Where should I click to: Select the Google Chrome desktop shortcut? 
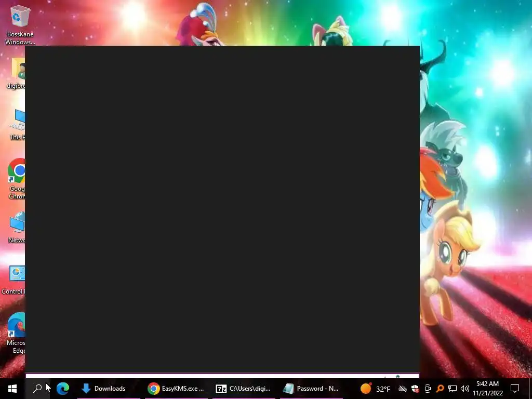tap(17, 179)
